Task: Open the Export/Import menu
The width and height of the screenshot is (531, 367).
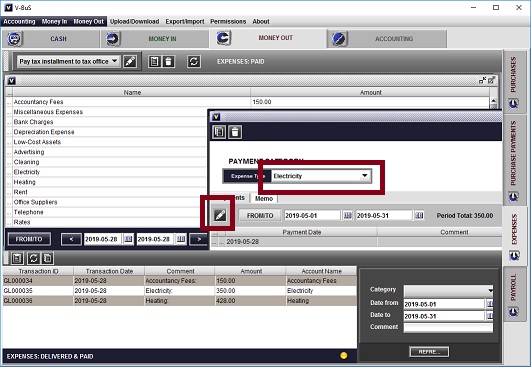Action: coord(185,21)
